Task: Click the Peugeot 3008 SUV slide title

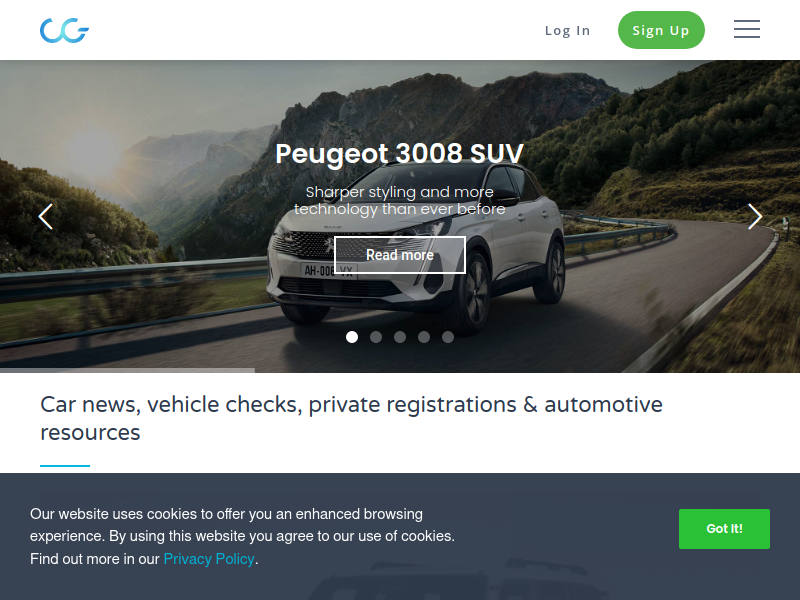Action: tap(399, 153)
